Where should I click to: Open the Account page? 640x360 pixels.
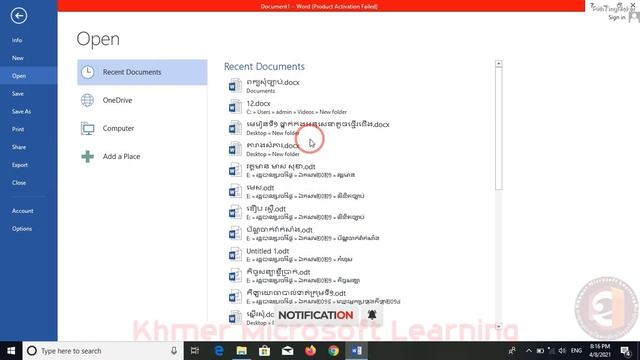click(22, 211)
